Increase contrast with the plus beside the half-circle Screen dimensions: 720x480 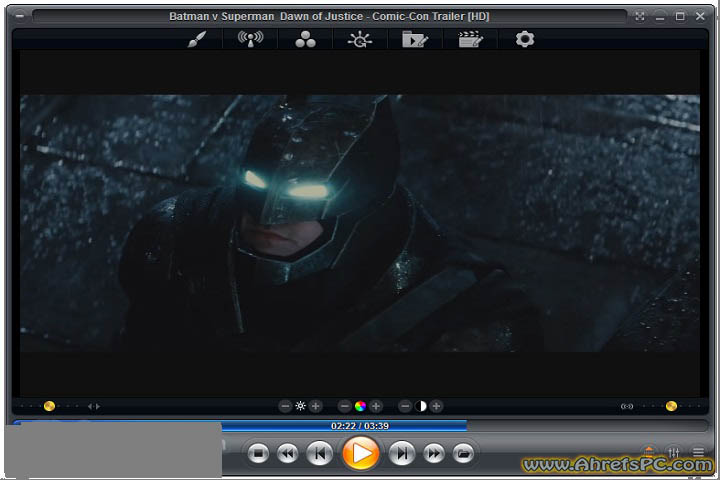click(x=437, y=406)
